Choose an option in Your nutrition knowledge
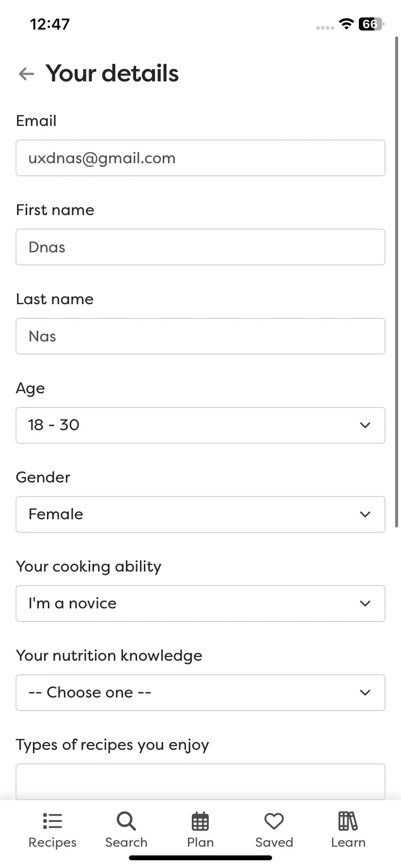The image size is (401, 868). coord(200,693)
